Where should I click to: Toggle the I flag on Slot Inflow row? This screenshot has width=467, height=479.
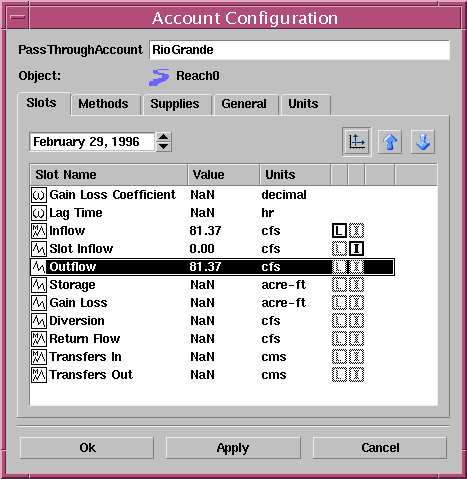357,249
